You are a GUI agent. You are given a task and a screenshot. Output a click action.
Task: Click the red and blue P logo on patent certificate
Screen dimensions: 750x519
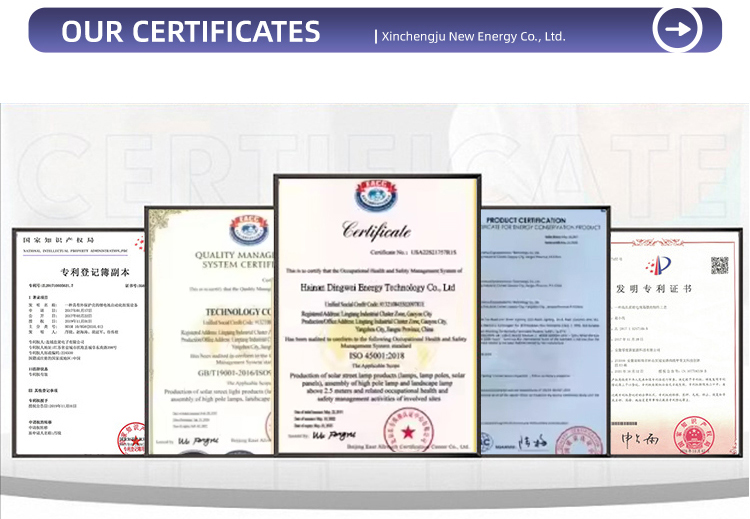click(658, 265)
